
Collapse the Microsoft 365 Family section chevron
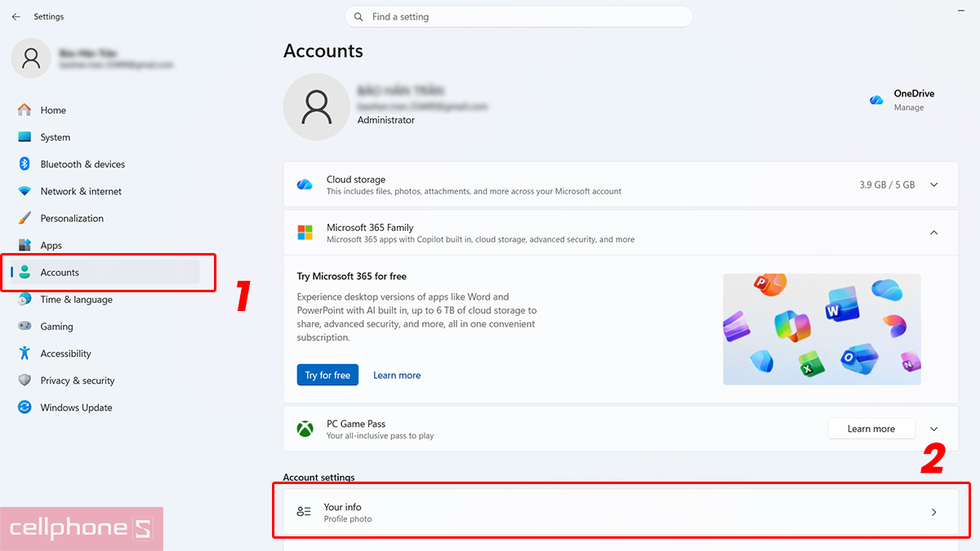pos(934,233)
